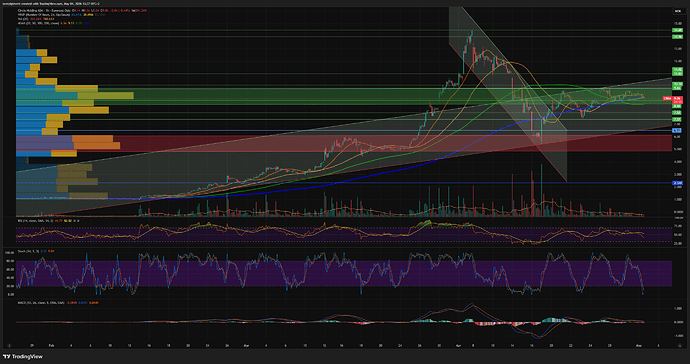This screenshot has height=364, width=690.
Task: Click the Apr label on the time axis
Action: [x=459, y=346]
